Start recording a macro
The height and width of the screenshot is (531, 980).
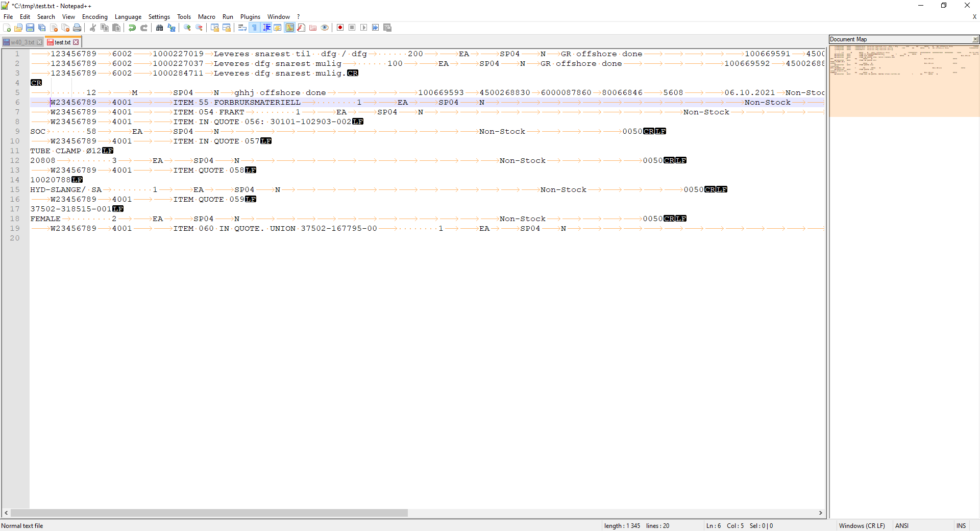340,28
